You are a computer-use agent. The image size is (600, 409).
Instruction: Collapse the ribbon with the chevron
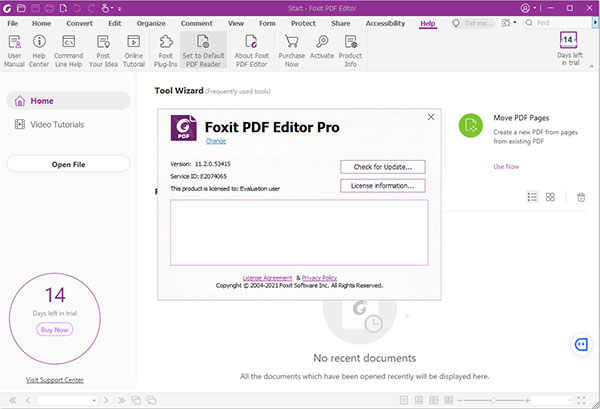tap(591, 66)
